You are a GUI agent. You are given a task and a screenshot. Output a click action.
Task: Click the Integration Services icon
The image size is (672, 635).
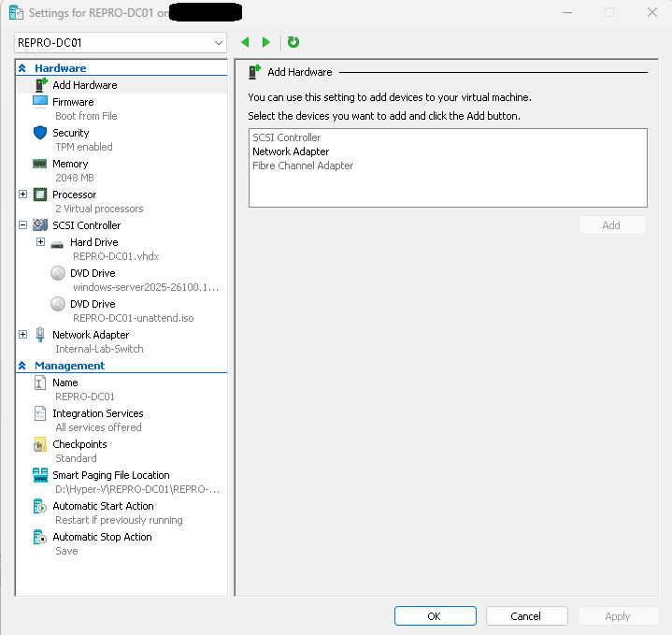tap(40, 413)
